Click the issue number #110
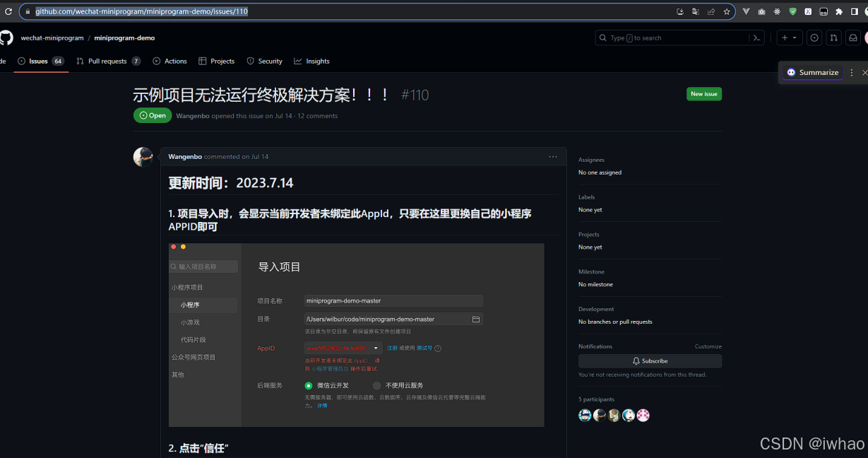Screen dimensions: 868x458 (415, 95)
